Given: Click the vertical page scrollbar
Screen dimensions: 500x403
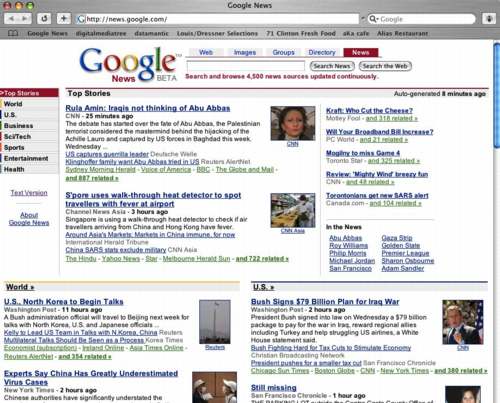Looking at the screenshot, I should [497, 221].
